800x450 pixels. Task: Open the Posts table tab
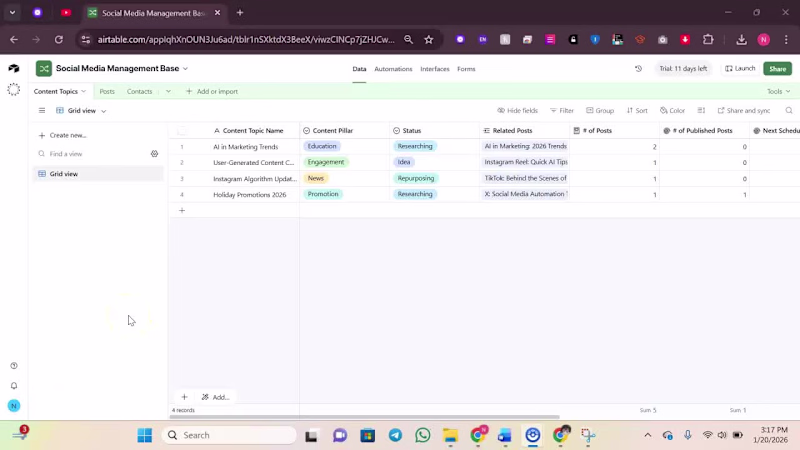(107, 91)
